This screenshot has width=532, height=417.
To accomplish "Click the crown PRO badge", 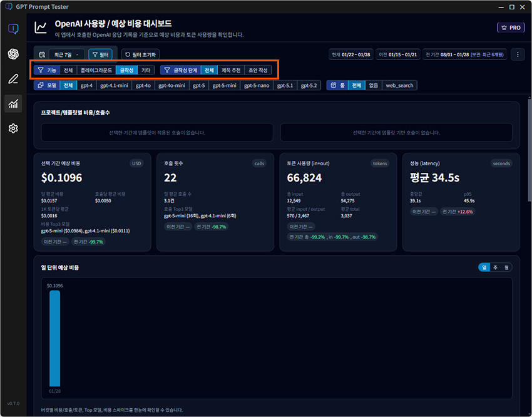I will [x=511, y=28].
